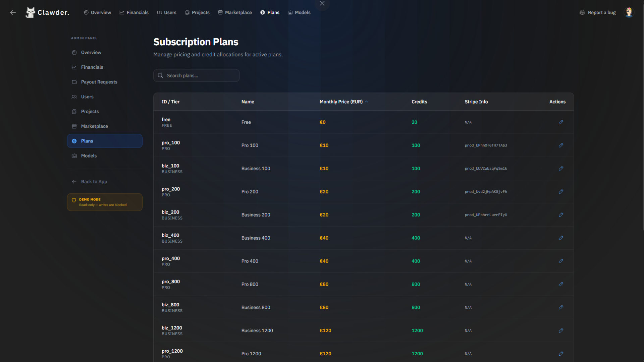Edit the pro_200 plan row

561,192
